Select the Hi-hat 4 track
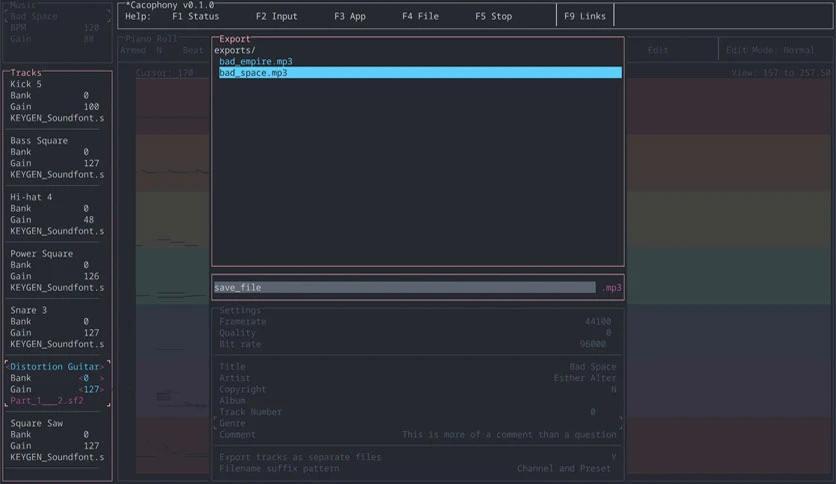The width and height of the screenshot is (836, 484). (x=31, y=197)
